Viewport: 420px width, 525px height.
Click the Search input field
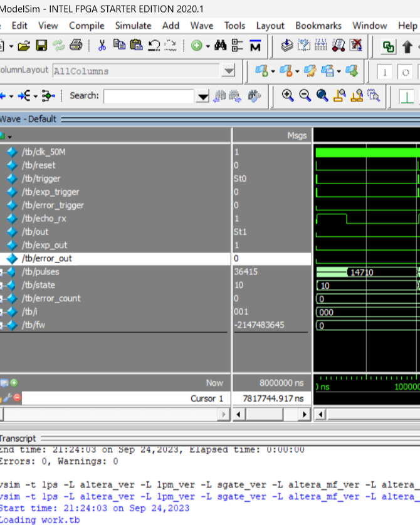149,96
